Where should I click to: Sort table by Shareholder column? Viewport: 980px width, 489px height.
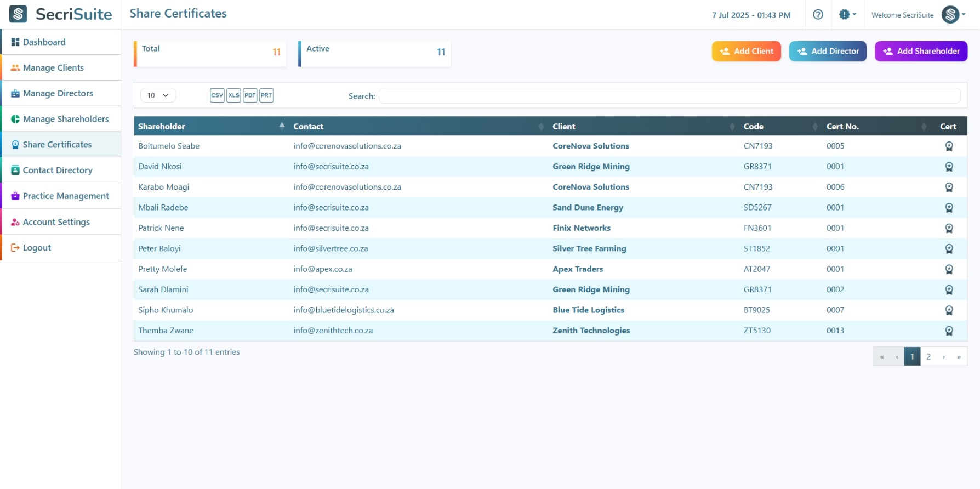[x=212, y=126]
